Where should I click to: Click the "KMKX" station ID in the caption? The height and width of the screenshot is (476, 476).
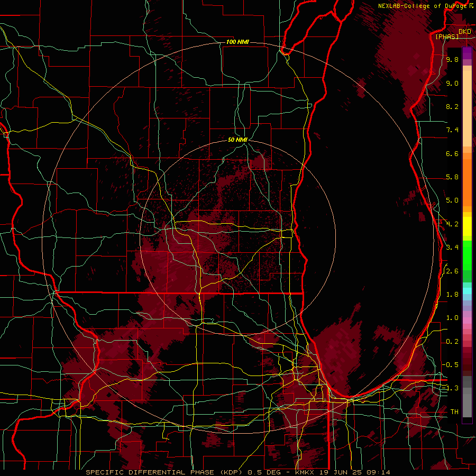pyautogui.click(x=305, y=472)
